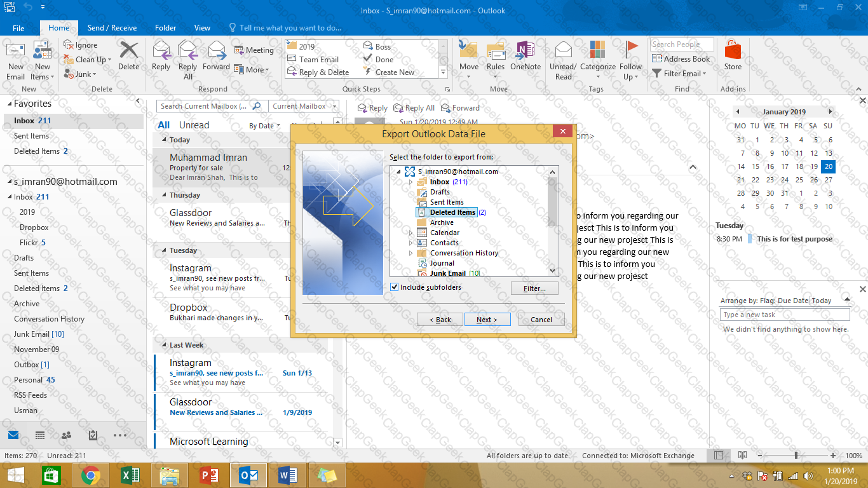The height and width of the screenshot is (488, 868).
Task: Click the Filter... button
Action: pos(534,288)
